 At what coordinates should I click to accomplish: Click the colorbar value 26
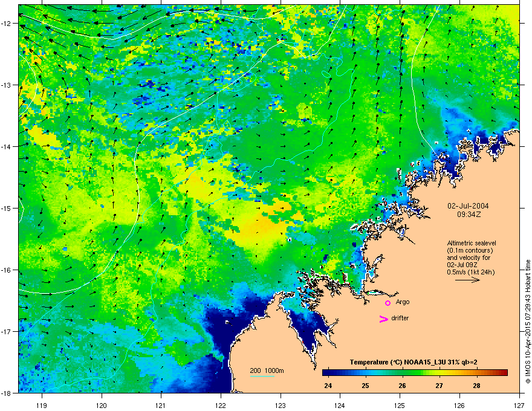pyautogui.click(x=403, y=386)
